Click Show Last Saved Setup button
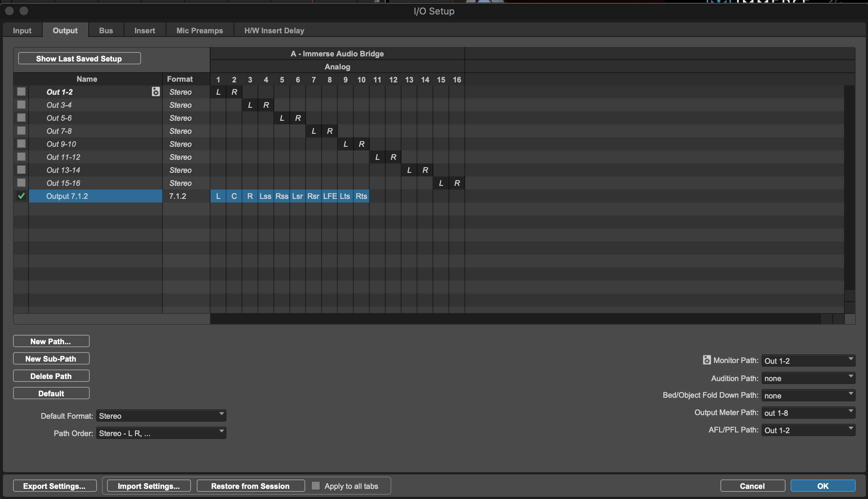The width and height of the screenshot is (868, 499). [79, 59]
